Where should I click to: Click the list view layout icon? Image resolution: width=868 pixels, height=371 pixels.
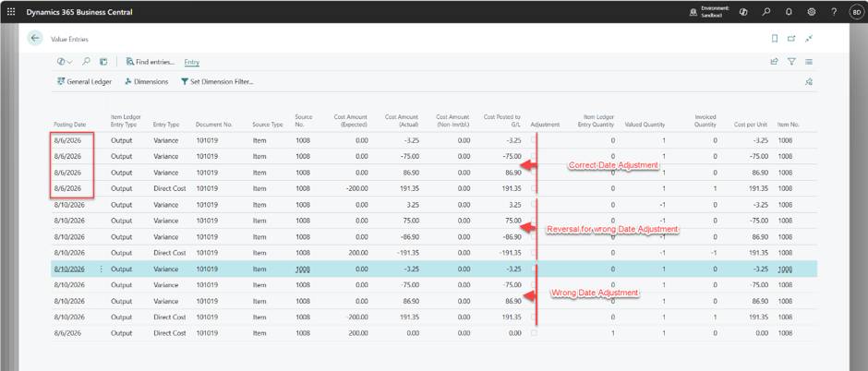click(x=809, y=62)
